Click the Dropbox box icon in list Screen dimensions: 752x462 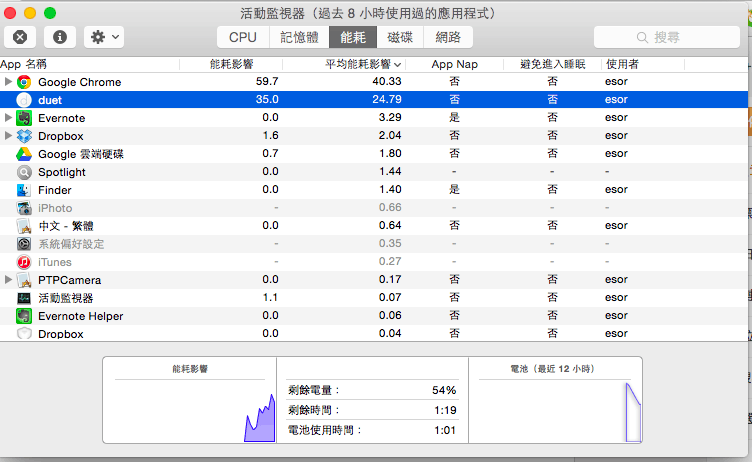point(24,136)
